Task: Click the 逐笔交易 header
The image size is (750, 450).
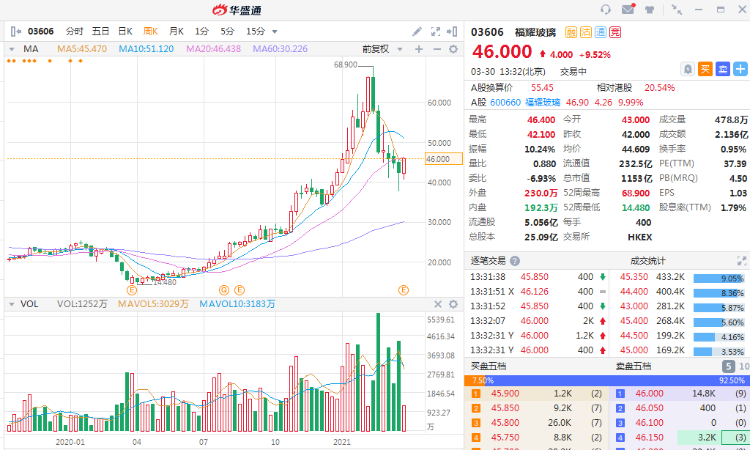Action: click(488, 261)
